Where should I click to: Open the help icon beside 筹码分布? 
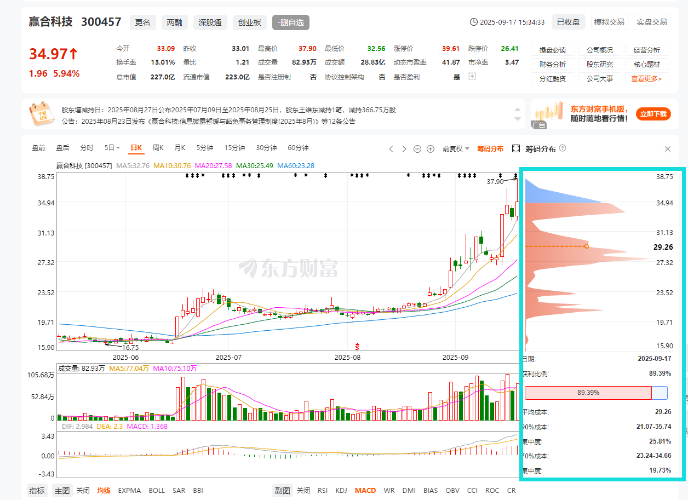tap(563, 148)
